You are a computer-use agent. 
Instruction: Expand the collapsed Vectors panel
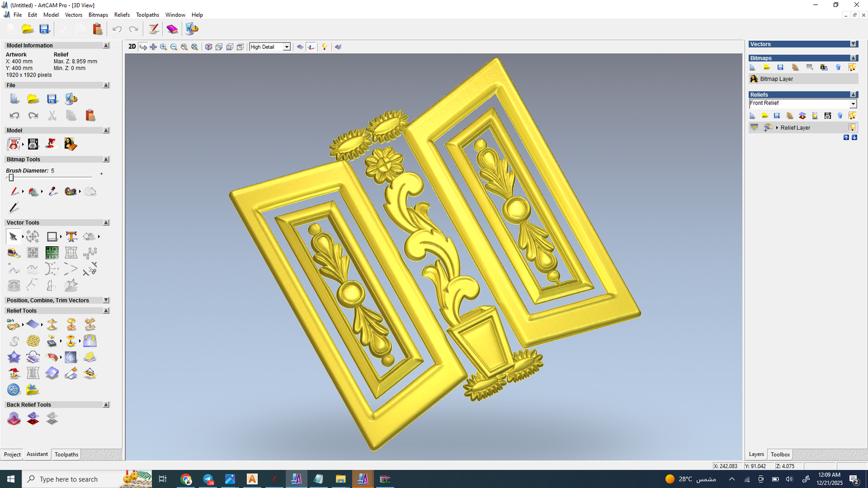853,44
